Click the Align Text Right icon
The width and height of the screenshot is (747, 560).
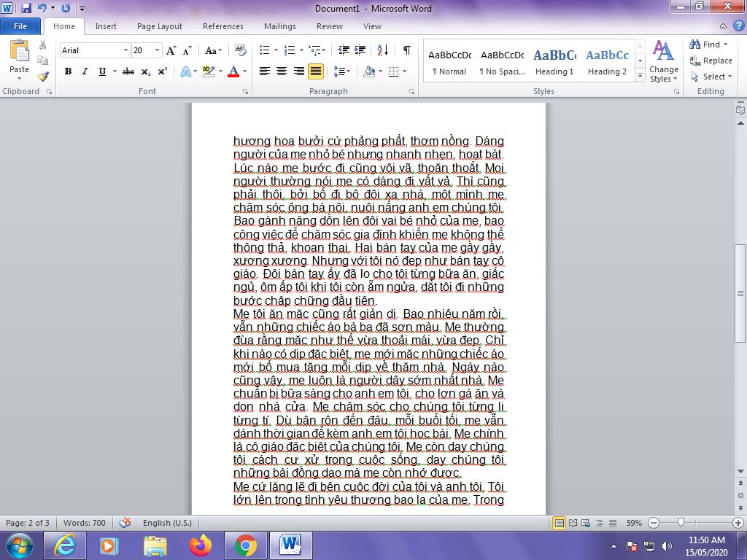(x=298, y=71)
